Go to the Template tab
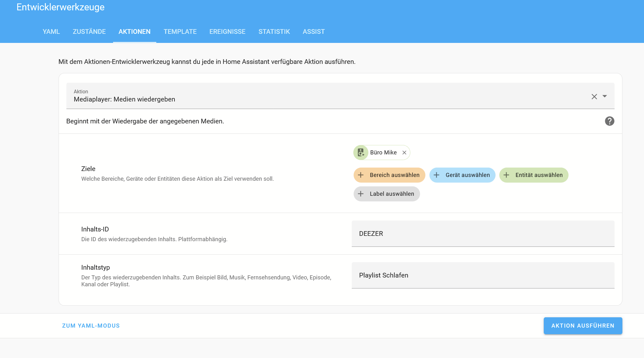This screenshot has width=644, height=358. coord(180,32)
